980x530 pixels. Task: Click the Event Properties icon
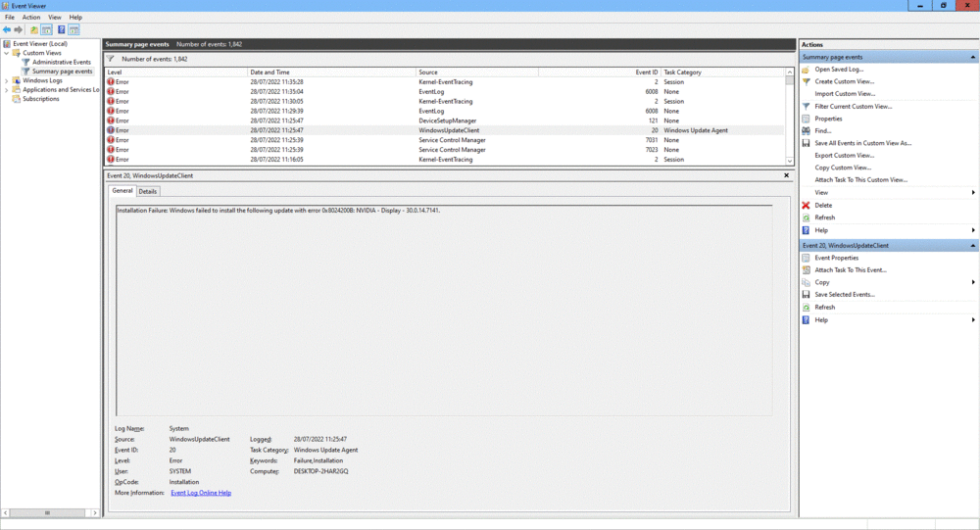click(807, 258)
